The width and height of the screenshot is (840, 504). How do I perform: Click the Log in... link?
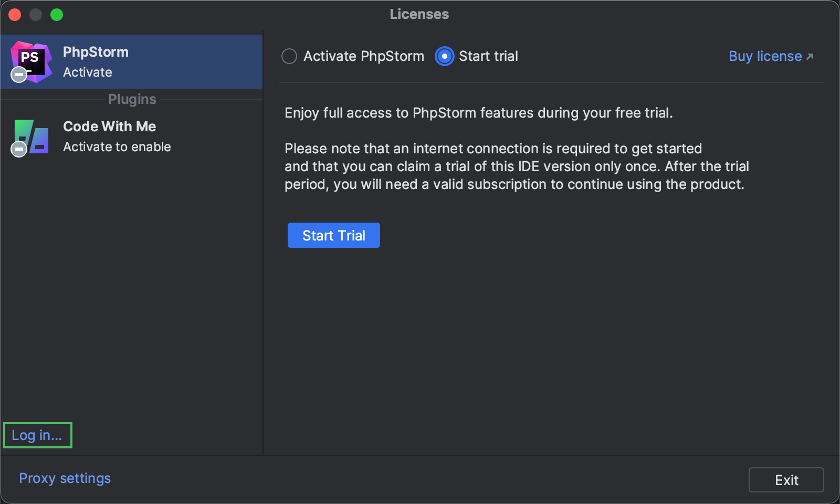(x=37, y=435)
